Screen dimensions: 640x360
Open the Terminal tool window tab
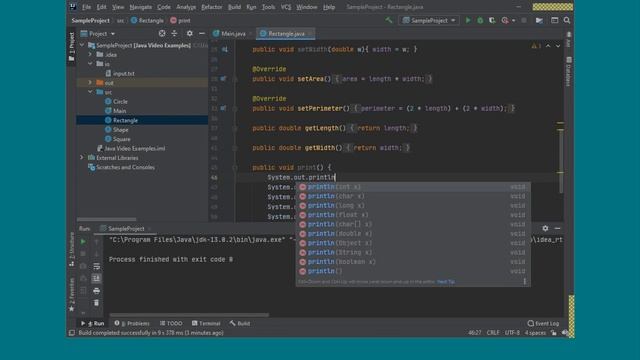coord(206,323)
